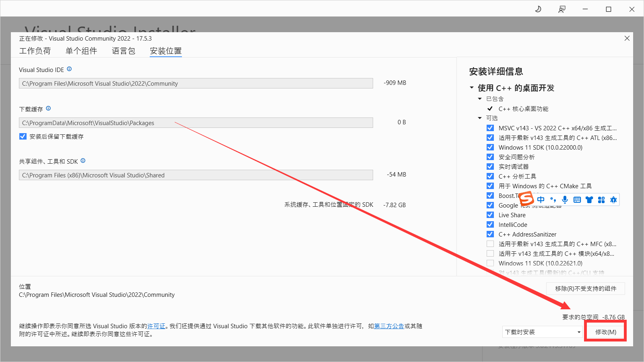Select the 安装位置 tab
This screenshot has width=644, height=362.
click(x=166, y=51)
